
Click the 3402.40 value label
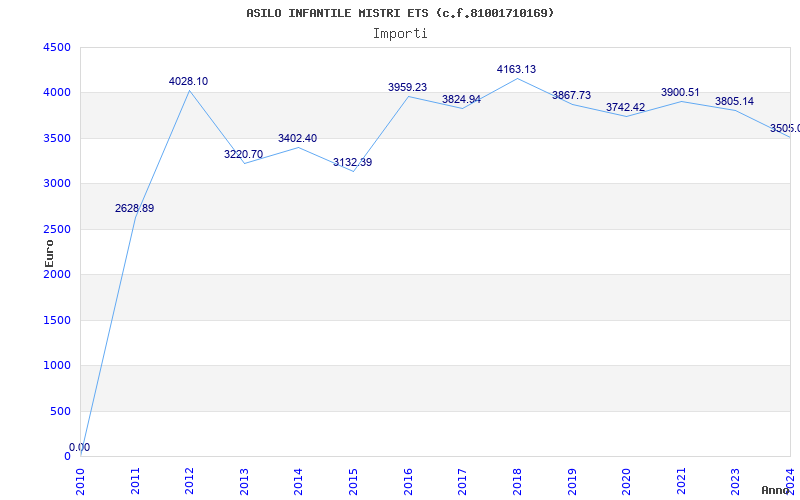[x=297, y=138]
